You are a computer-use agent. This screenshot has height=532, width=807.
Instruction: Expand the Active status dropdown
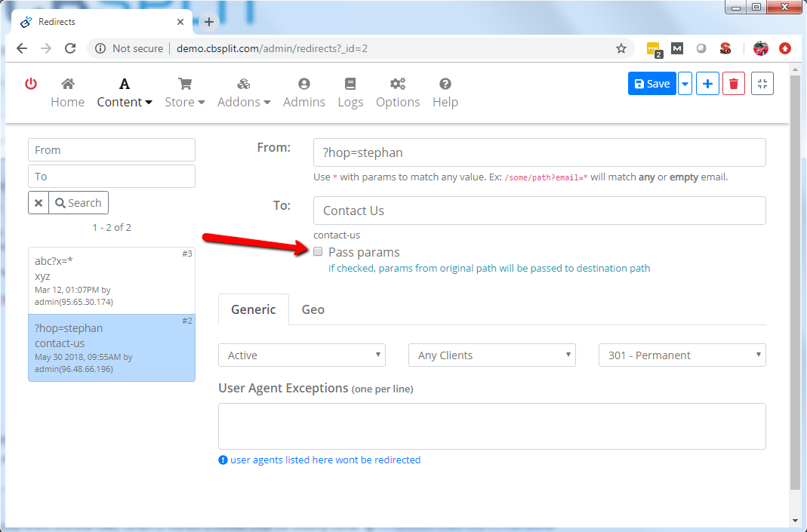coord(301,355)
